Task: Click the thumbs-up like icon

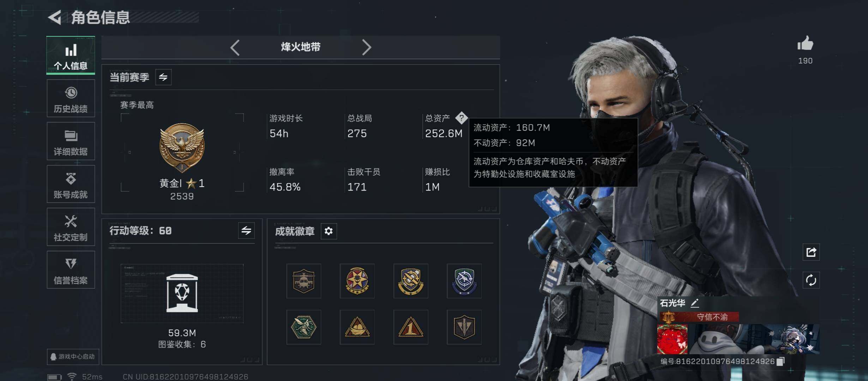Action: [x=805, y=44]
